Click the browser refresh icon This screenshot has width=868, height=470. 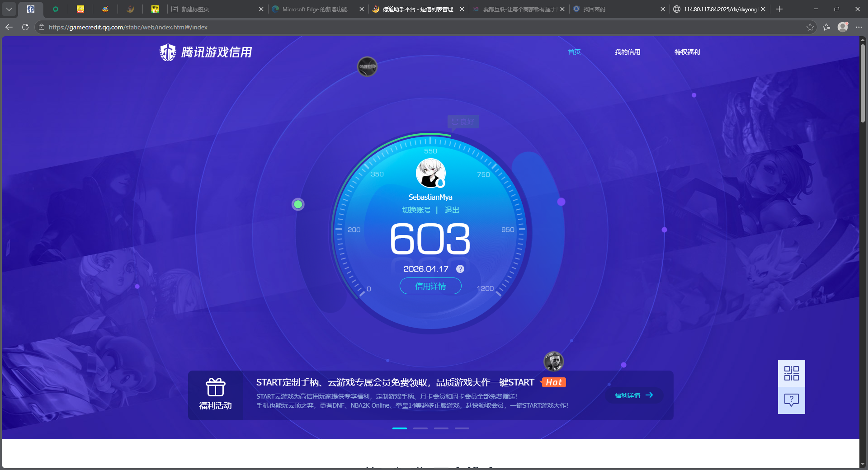tap(25, 27)
